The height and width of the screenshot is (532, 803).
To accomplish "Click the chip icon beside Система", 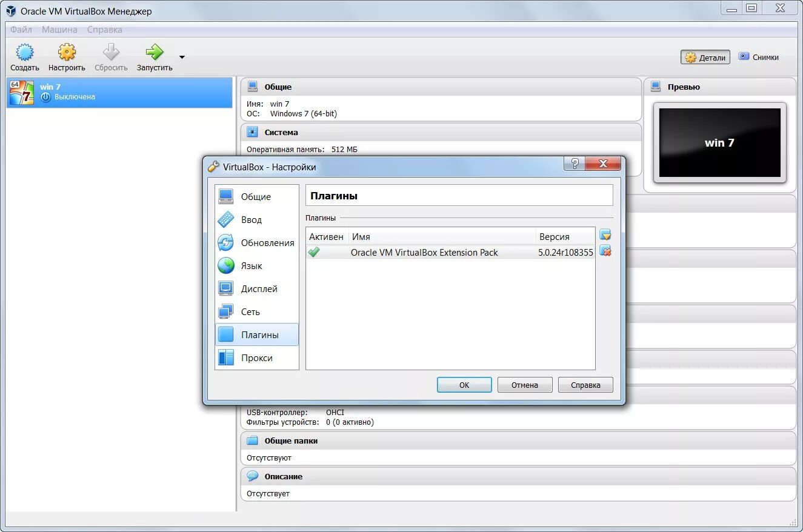I will click(253, 132).
